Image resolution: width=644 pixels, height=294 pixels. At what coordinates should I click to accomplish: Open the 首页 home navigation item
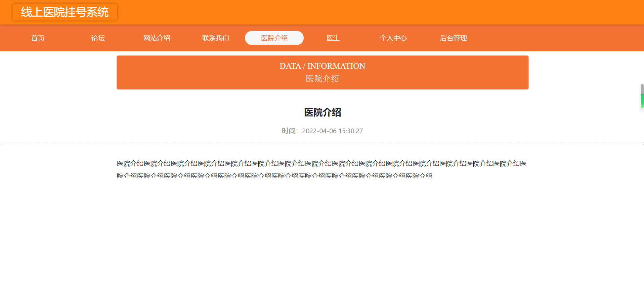pyautogui.click(x=38, y=38)
